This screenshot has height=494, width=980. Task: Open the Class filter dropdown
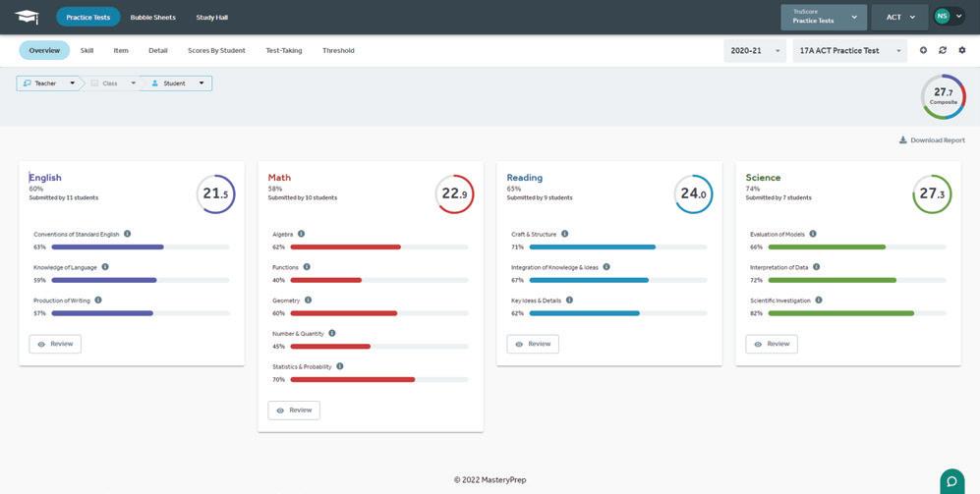[x=112, y=83]
